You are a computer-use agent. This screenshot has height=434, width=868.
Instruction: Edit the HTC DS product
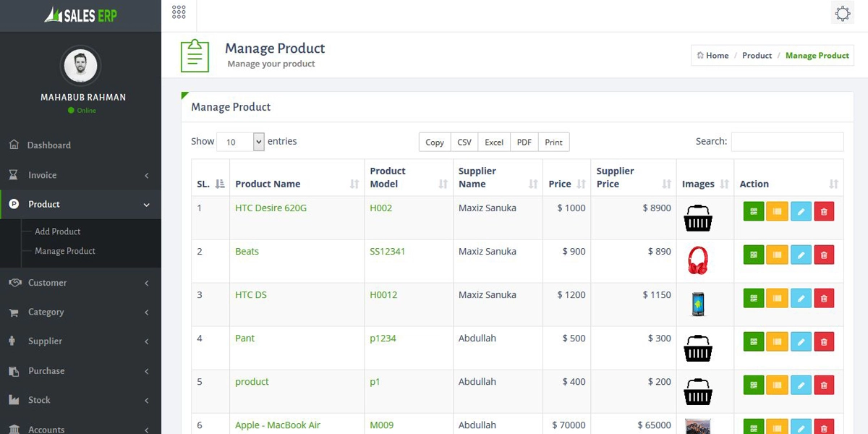click(x=801, y=298)
